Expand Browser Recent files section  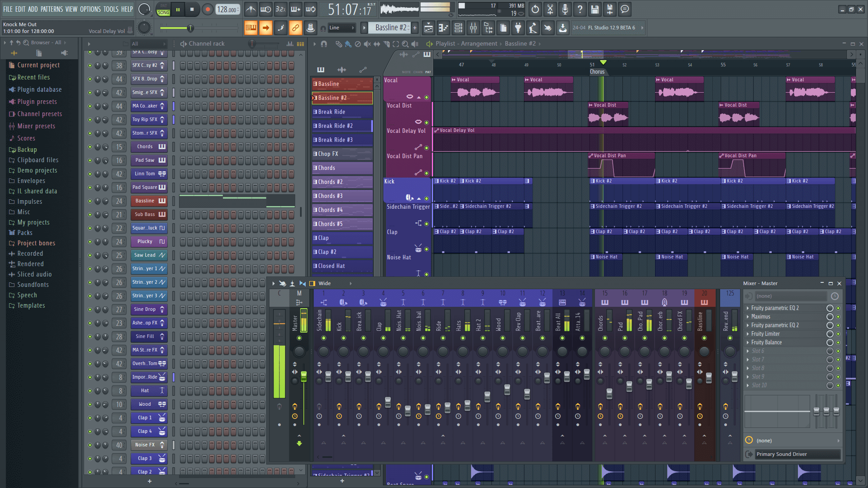click(x=34, y=76)
